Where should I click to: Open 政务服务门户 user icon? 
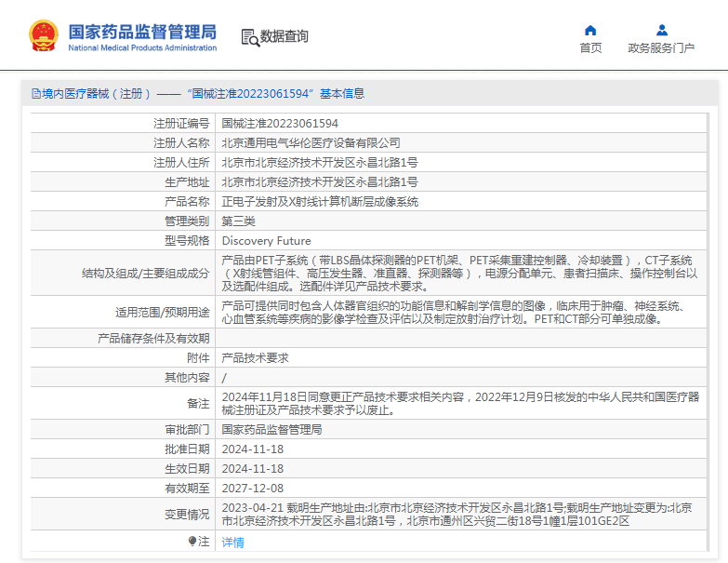662,31
